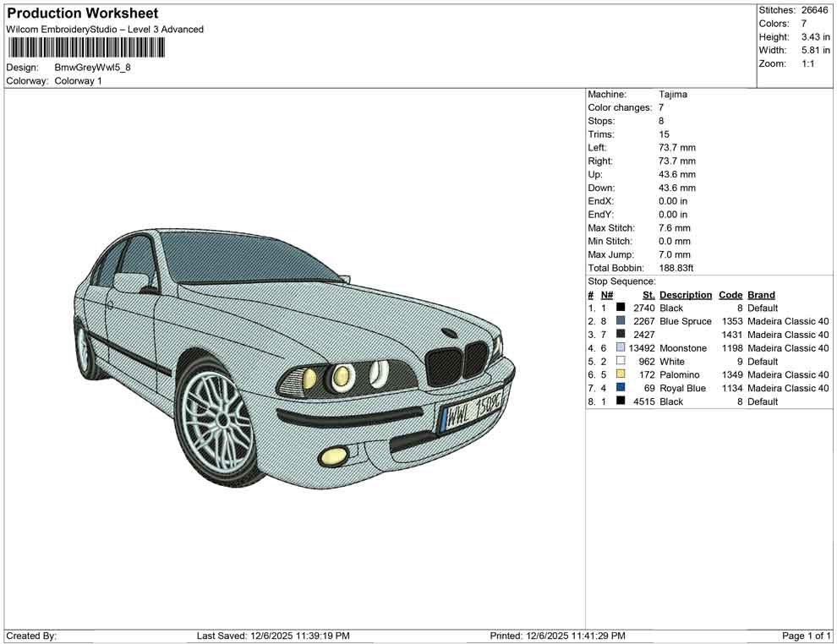Select the Palomino swatch in stop 6
This screenshot has width=837, height=644.
click(x=620, y=374)
